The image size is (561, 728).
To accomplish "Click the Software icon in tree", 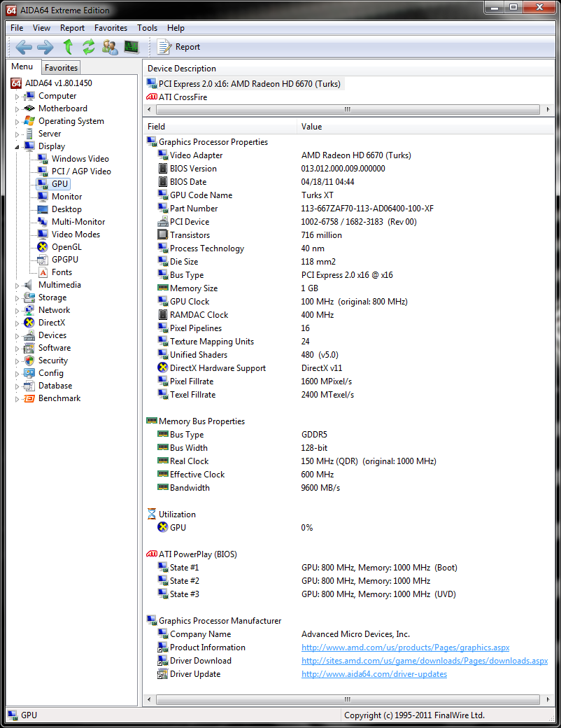I will (29, 348).
